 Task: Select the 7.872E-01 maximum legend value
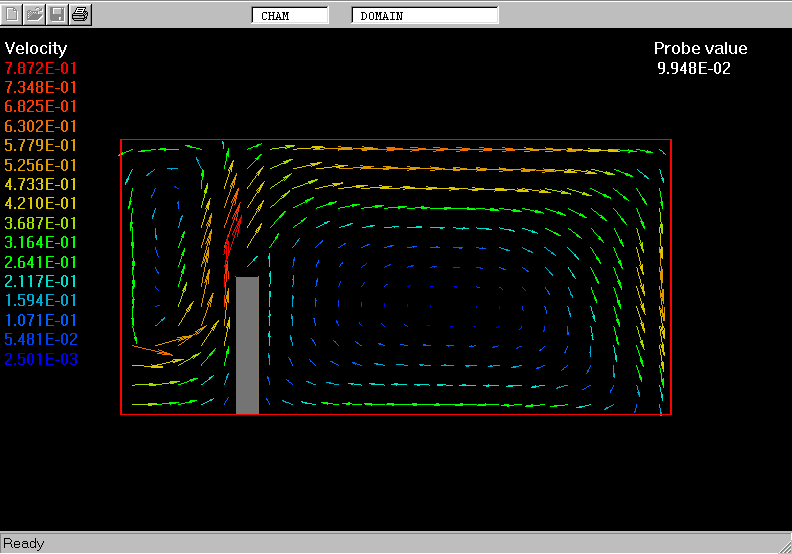coord(41,68)
